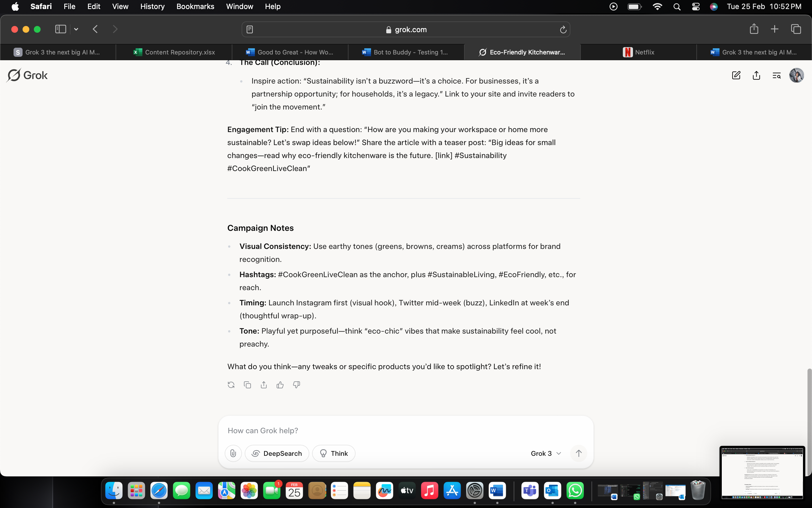Image resolution: width=812 pixels, height=508 pixels.
Task: Switch to the Content Repository.xlsx tab
Action: pos(174,52)
